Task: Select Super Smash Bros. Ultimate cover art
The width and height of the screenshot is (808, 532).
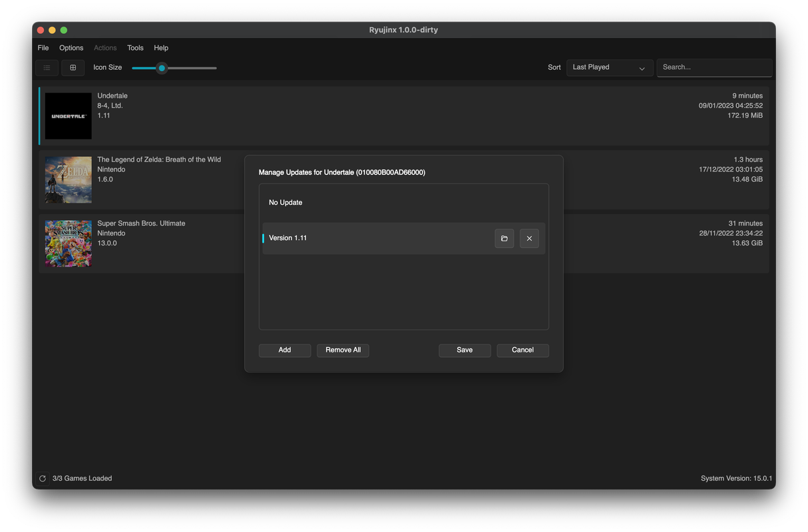Action: (x=69, y=243)
